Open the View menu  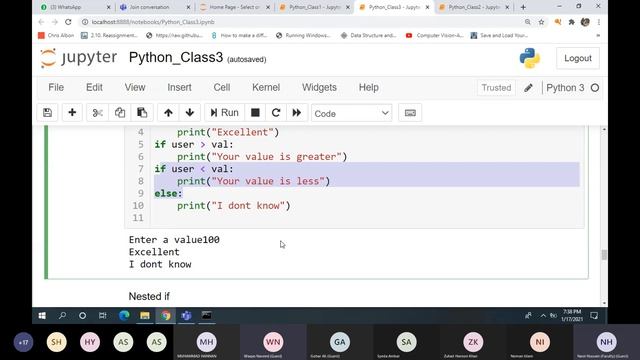[135, 87]
